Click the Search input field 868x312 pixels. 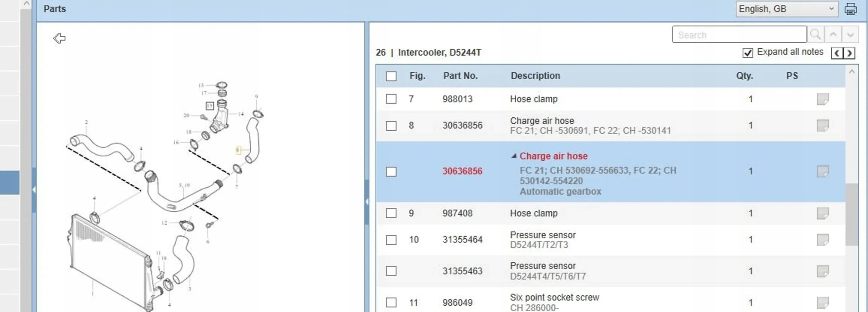point(739,34)
